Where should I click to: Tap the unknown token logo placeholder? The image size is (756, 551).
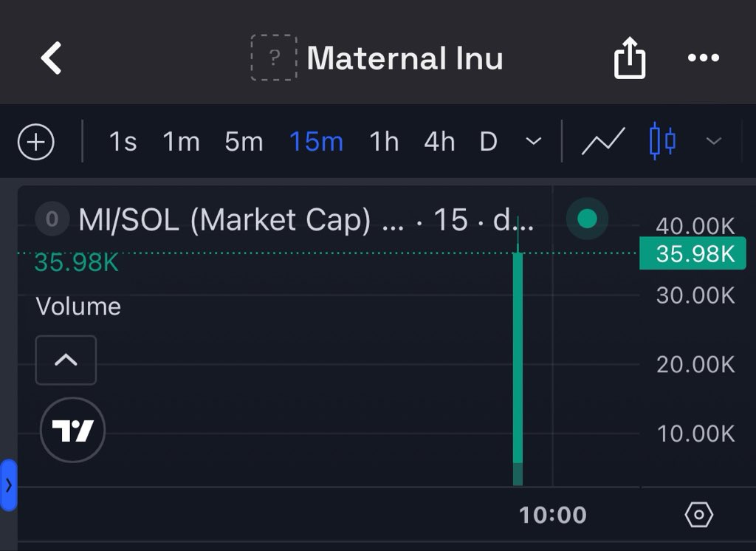pyautogui.click(x=273, y=58)
